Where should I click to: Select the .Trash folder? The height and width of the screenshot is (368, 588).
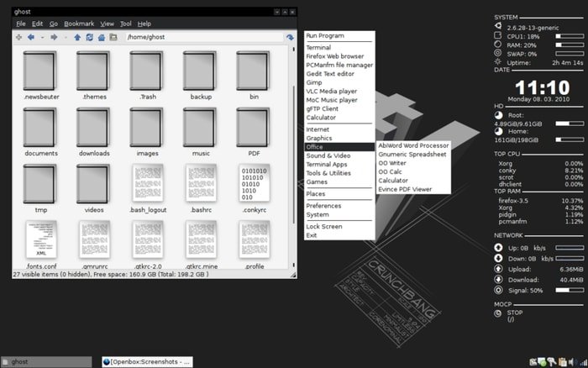pos(147,76)
